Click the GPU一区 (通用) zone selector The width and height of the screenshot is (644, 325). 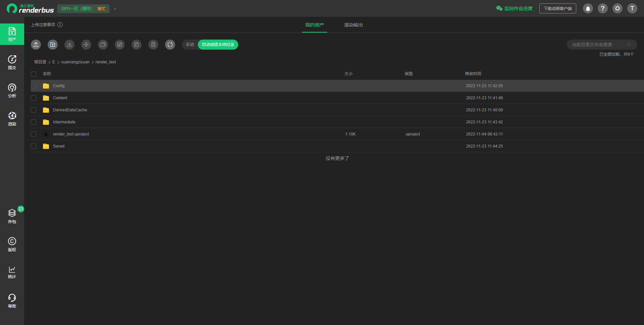coord(84,9)
